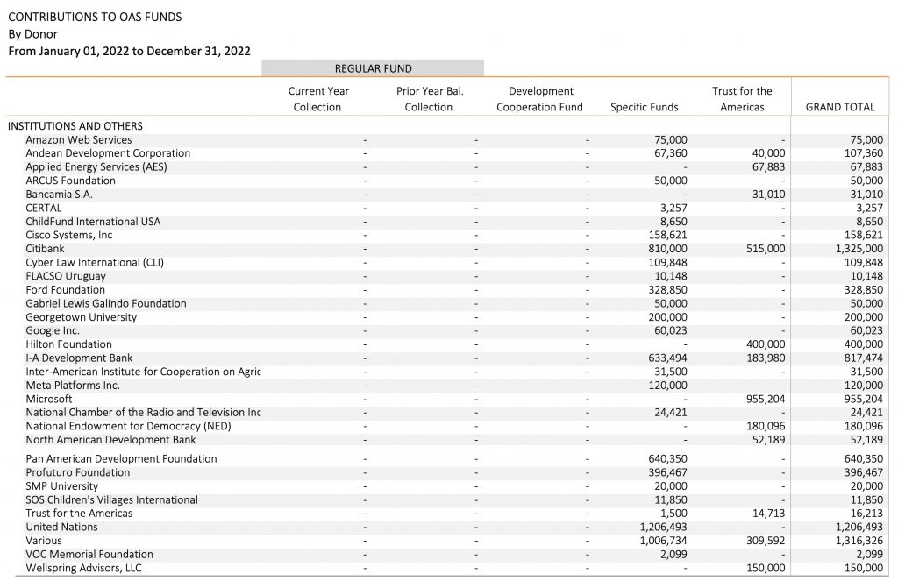This screenshot has width=898, height=588.
Task: Click I-A Development Bank specific funds 633,494
Action: click(667, 358)
